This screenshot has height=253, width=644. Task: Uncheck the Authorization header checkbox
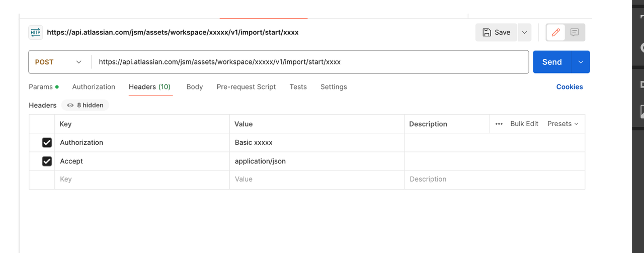tap(47, 143)
